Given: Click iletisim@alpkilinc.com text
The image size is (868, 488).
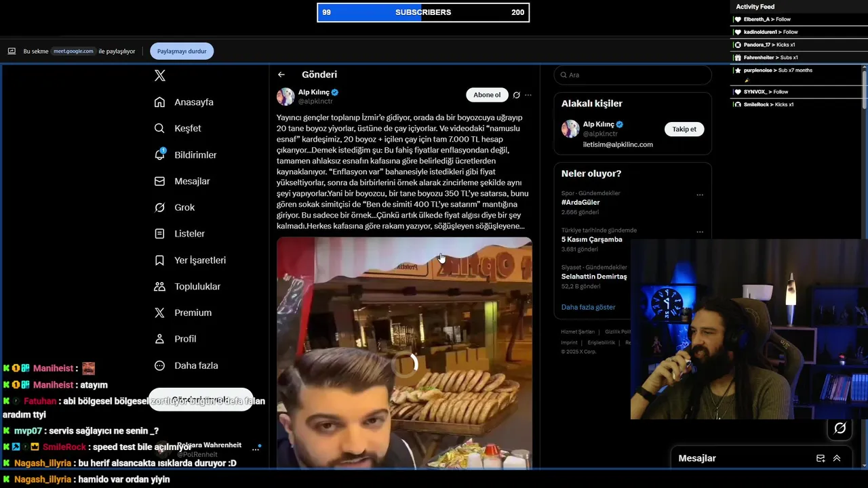Looking at the screenshot, I should click(x=618, y=144).
